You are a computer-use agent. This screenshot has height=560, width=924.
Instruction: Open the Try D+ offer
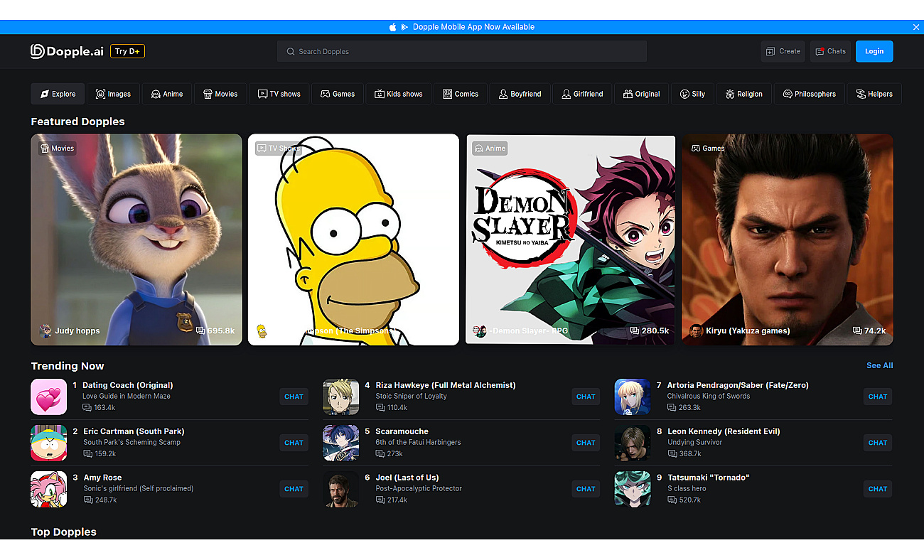click(x=127, y=51)
